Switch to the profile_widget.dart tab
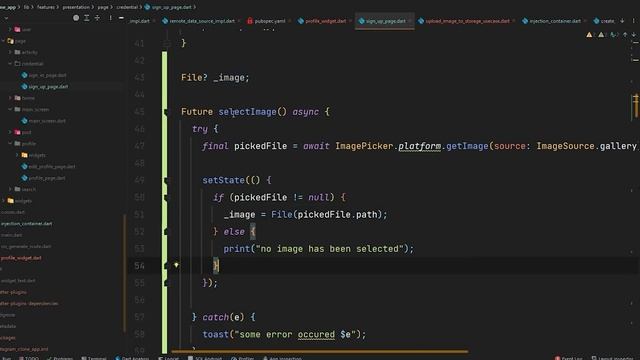The height and width of the screenshot is (360, 640). (x=325, y=21)
